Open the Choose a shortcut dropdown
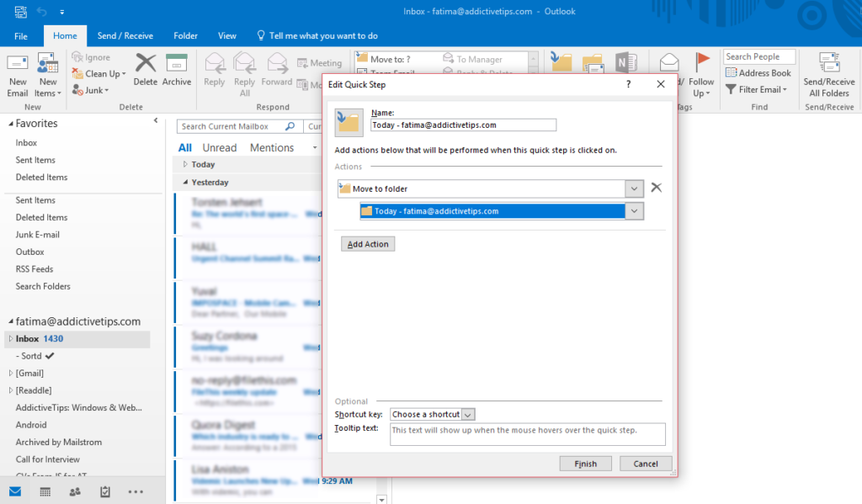This screenshot has width=862, height=504. (432, 414)
